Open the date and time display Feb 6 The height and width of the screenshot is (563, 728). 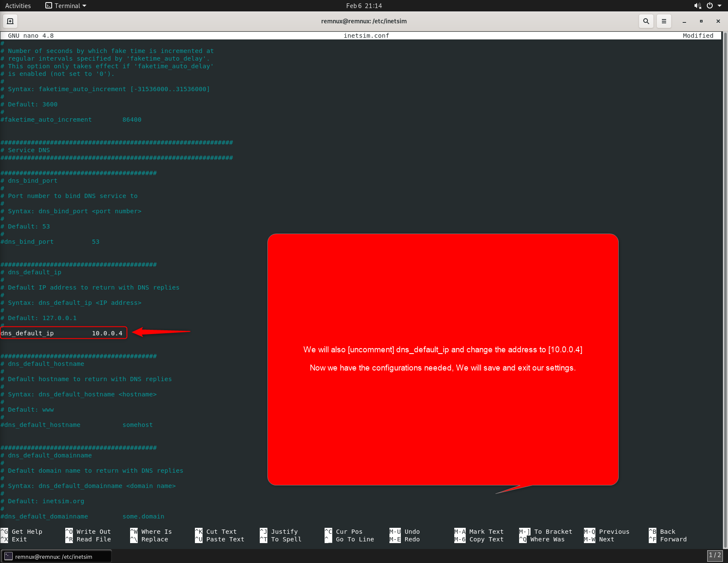[364, 6]
